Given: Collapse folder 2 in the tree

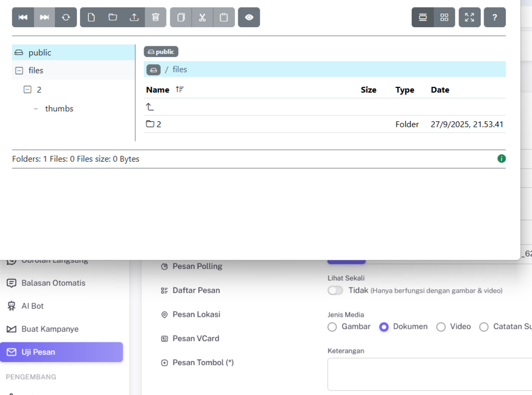Looking at the screenshot, I should pos(28,89).
